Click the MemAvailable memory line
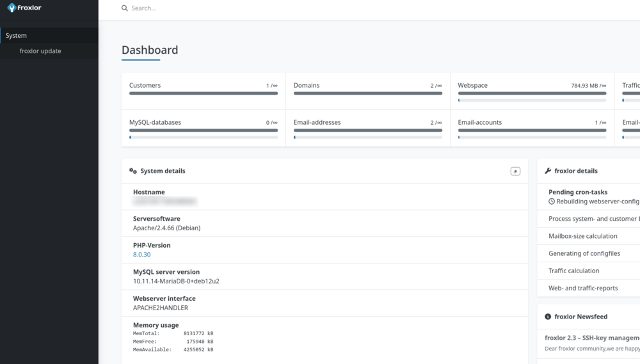The height and width of the screenshot is (364, 640). point(173,350)
